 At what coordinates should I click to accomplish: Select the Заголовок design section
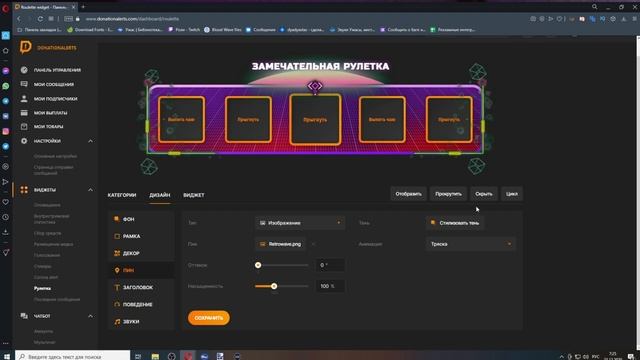pyautogui.click(x=141, y=287)
